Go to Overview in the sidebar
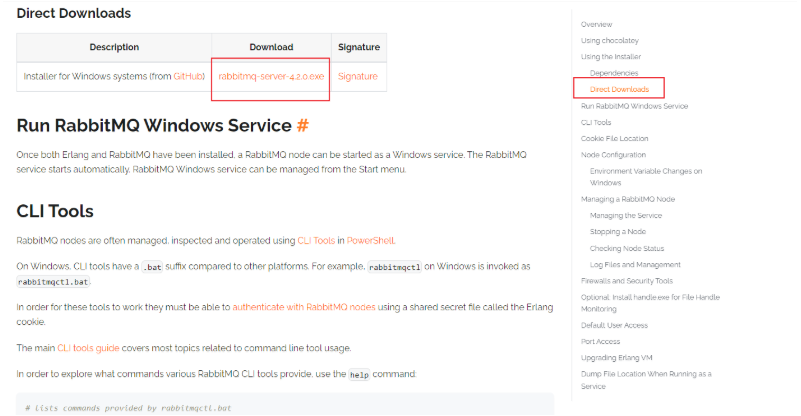Image resolution: width=801 pixels, height=416 pixels. (596, 24)
